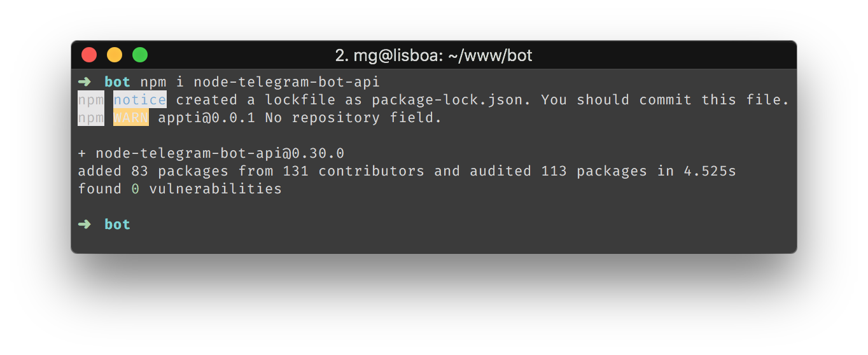Click the highlighted notice label

point(140,100)
